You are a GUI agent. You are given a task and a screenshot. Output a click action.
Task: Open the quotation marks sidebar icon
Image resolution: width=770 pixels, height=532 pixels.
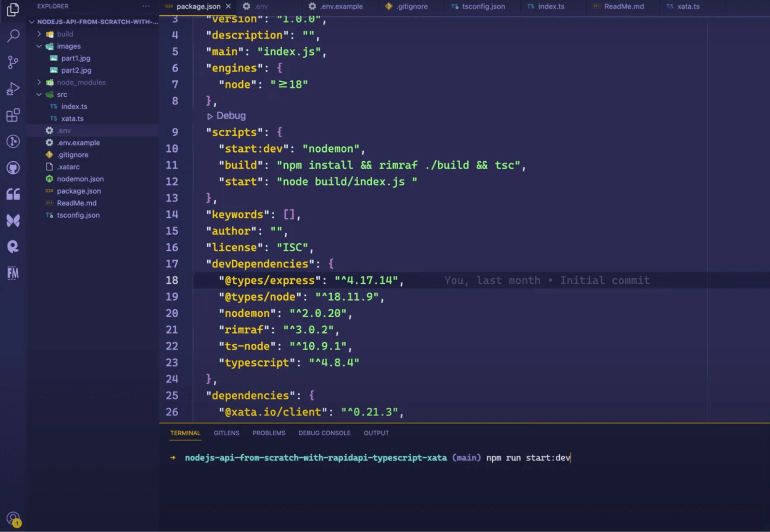tap(13, 194)
